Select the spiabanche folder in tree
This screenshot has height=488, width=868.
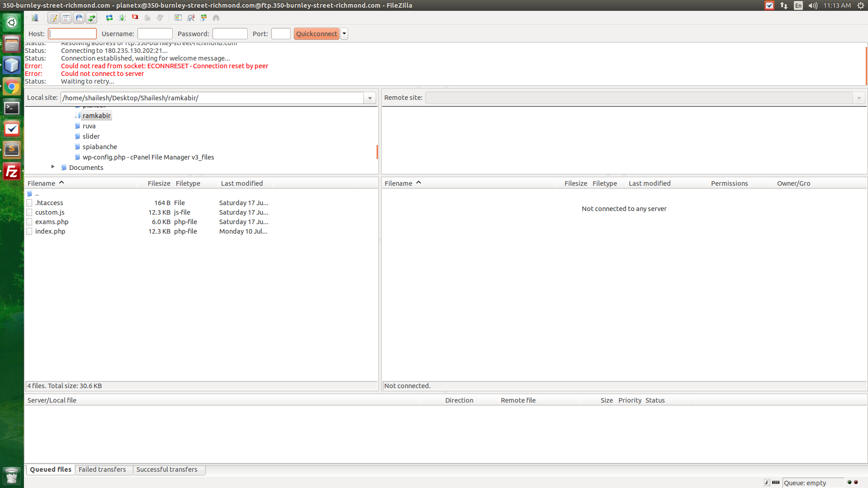point(99,147)
